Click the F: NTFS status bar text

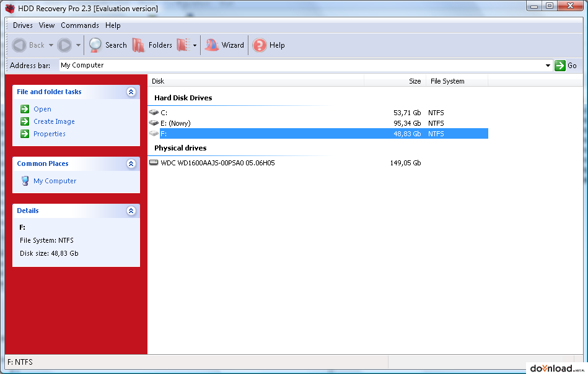tap(20, 362)
